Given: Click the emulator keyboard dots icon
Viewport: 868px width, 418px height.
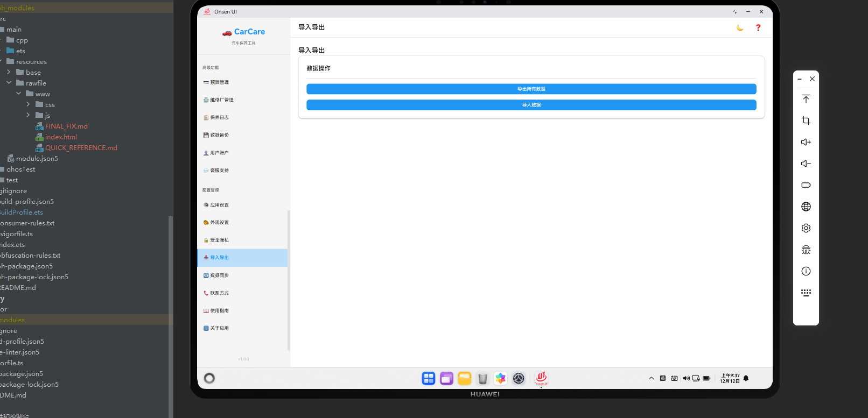Looking at the screenshot, I should click(806, 293).
